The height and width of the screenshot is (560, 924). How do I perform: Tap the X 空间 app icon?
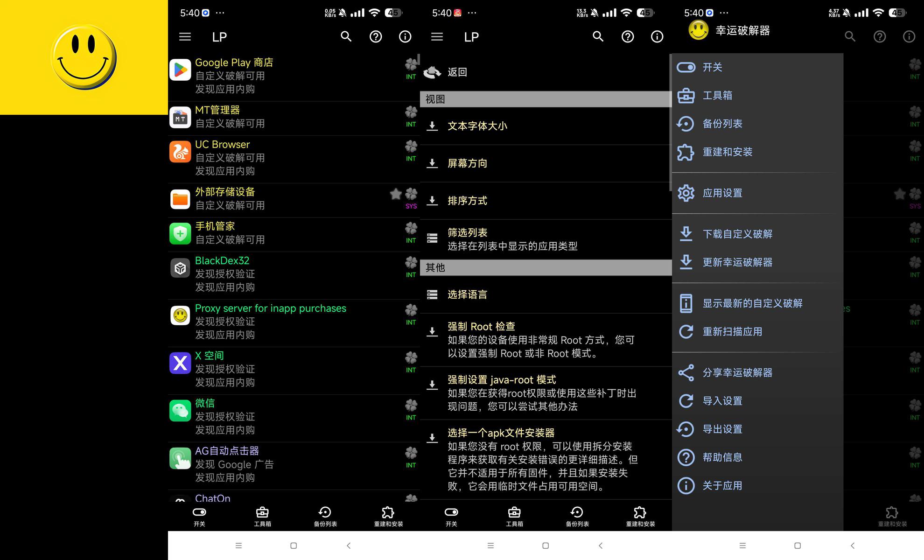[x=180, y=363]
